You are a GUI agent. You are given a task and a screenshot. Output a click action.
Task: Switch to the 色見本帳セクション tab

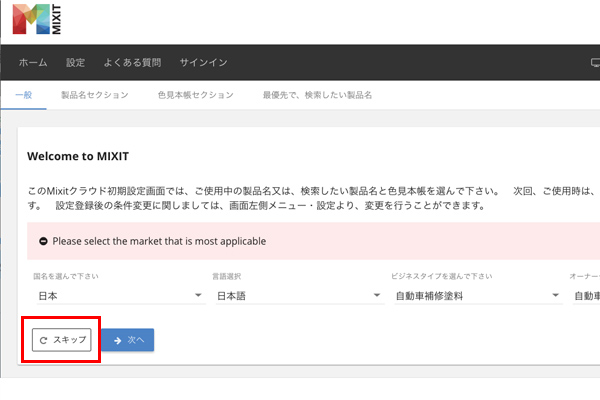196,95
